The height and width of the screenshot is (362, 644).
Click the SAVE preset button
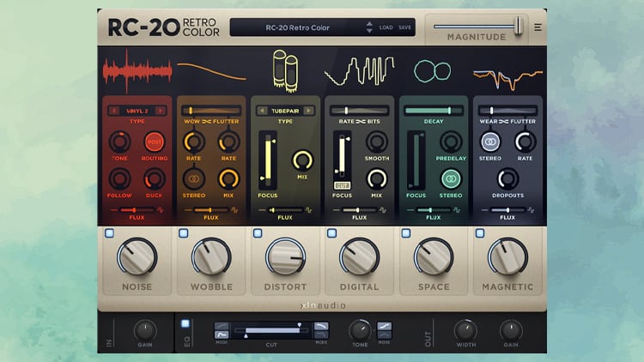[404, 27]
